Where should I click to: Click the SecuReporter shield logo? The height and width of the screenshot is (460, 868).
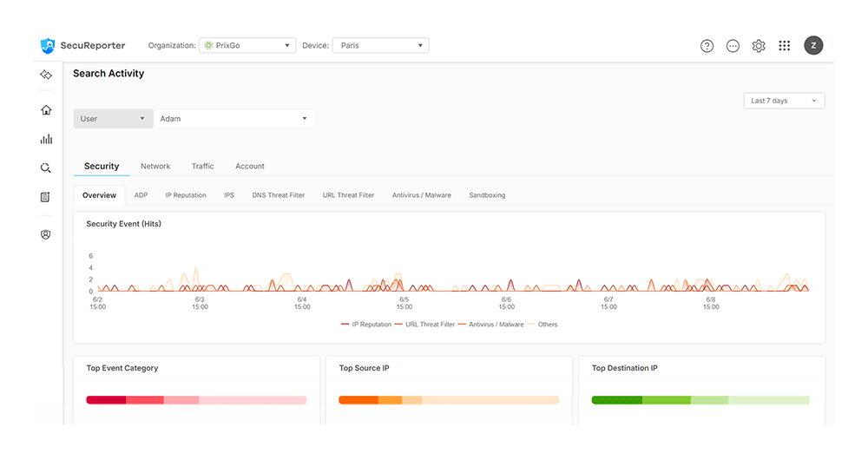coord(48,45)
